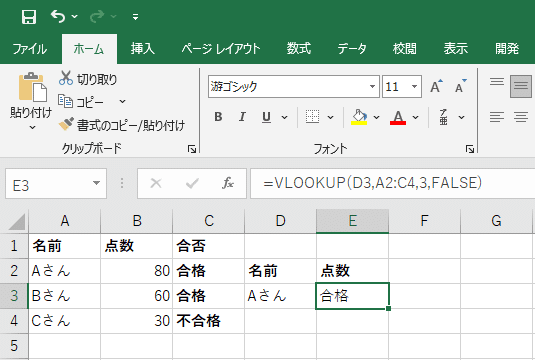The image size is (535, 360).
Task: Undo the last action
Action: pyautogui.click(x=58, y=16)
